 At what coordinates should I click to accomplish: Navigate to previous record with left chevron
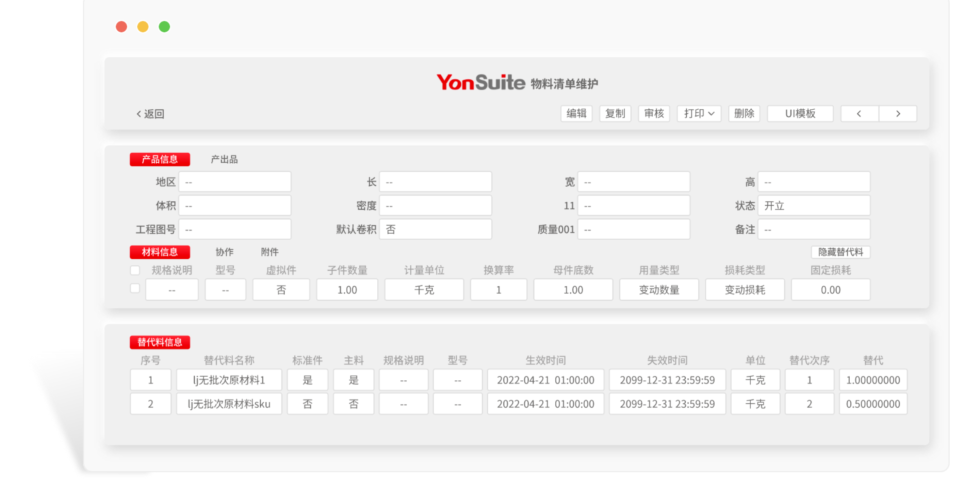tap(859, 113)
